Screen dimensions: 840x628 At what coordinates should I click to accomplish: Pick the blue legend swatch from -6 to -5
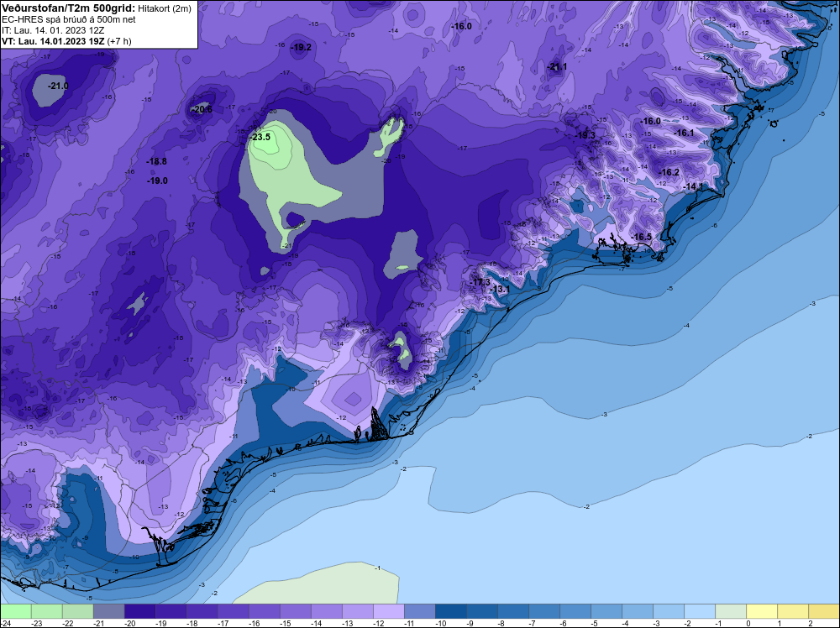tap(575, 611)
